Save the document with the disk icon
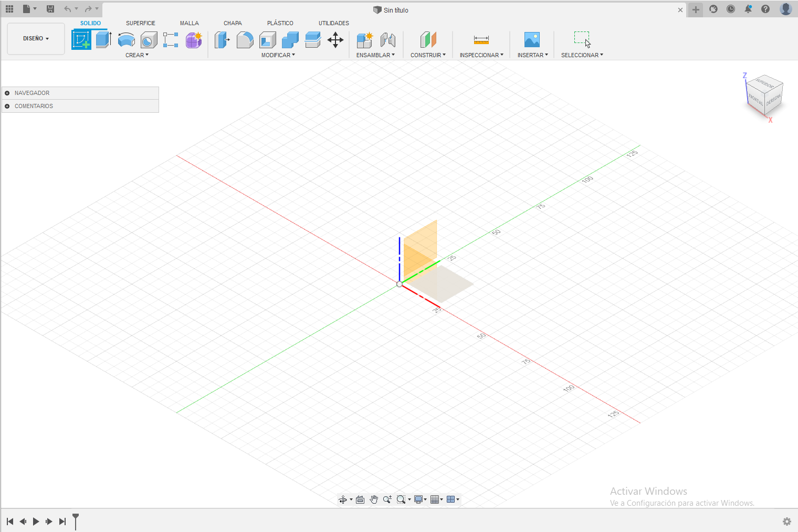The image size is (798, 532). [x=50, y=9]
